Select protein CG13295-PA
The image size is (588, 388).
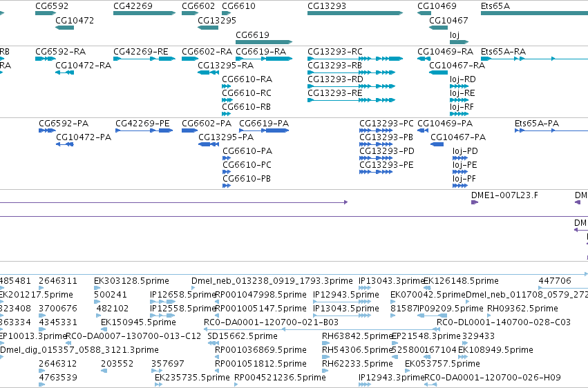click(x=226, y=137)
